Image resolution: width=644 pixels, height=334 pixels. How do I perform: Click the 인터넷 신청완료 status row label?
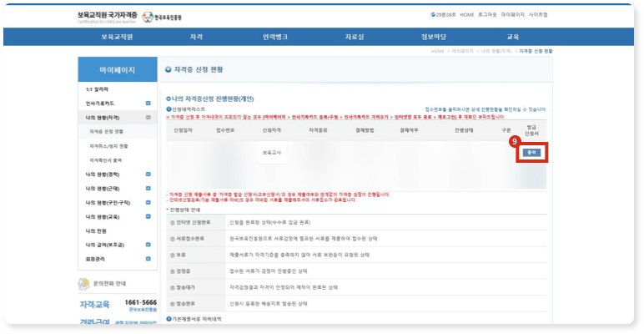point(190,223)
